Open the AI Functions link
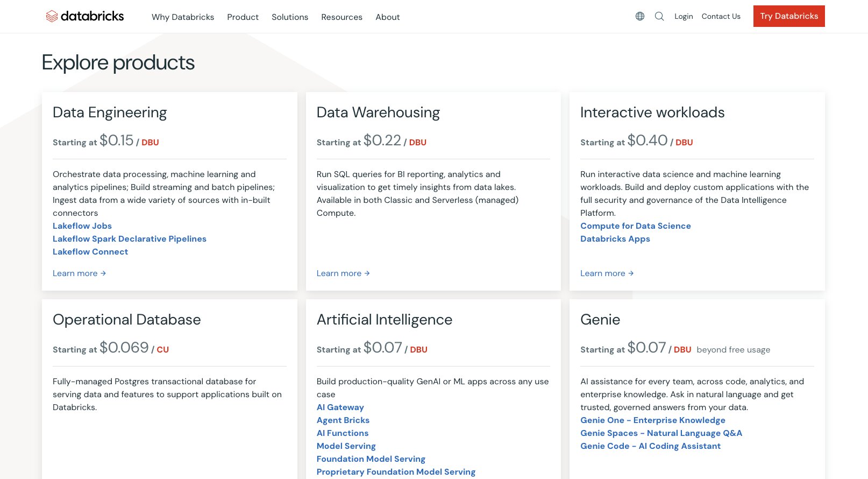 click(343, 433)
